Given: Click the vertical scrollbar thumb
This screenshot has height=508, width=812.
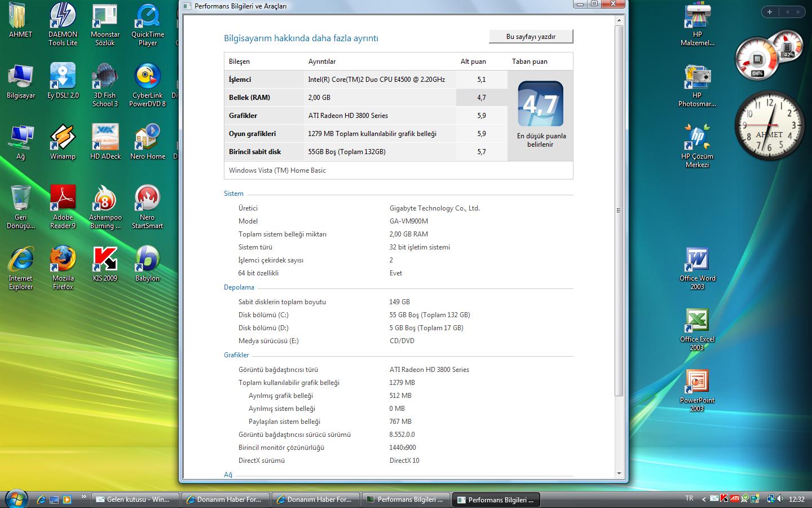Looking at the screenshot, I should click(619, 210).
